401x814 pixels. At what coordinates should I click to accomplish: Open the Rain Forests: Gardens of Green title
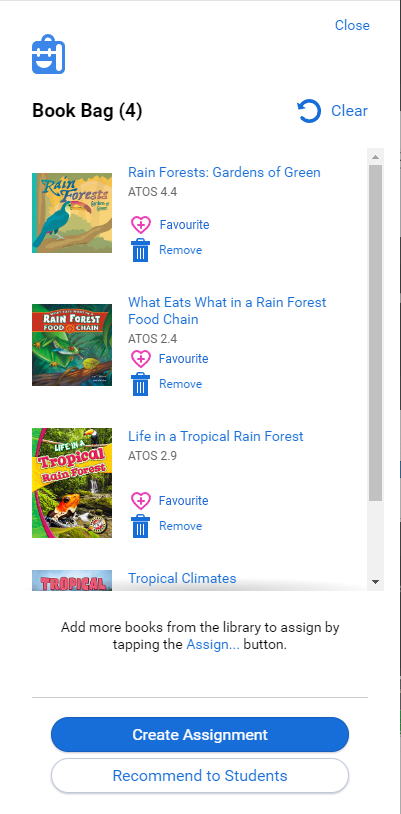[x=224, y=172]
